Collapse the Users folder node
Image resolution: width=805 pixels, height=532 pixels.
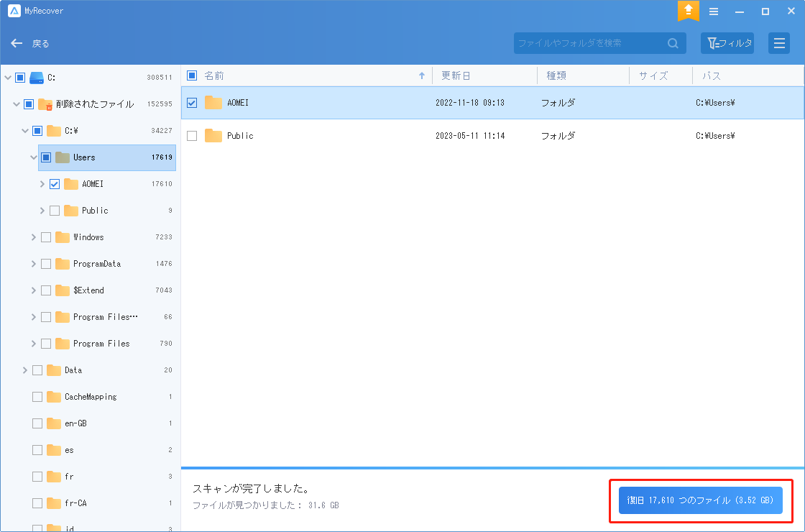34,157
